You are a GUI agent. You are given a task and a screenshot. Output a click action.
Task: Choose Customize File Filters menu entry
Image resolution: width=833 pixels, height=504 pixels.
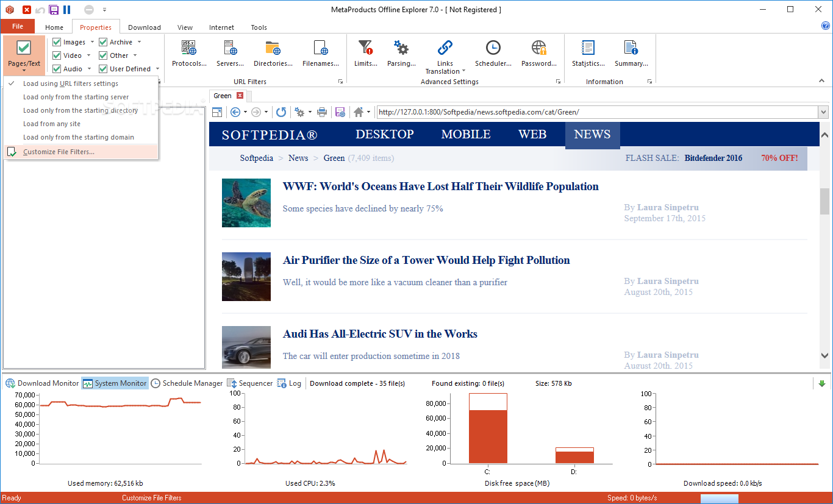pyautogui.click(x=80, y=152)
